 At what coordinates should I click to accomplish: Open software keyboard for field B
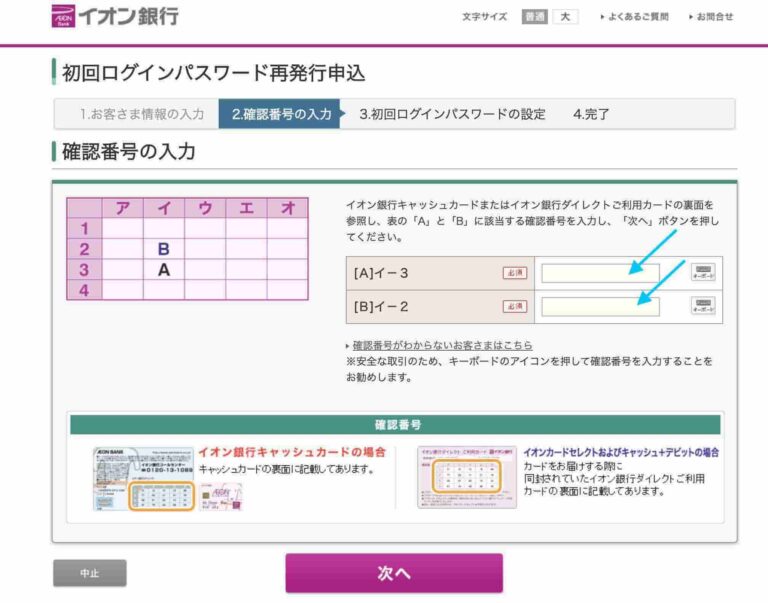[x=703, y=306]
